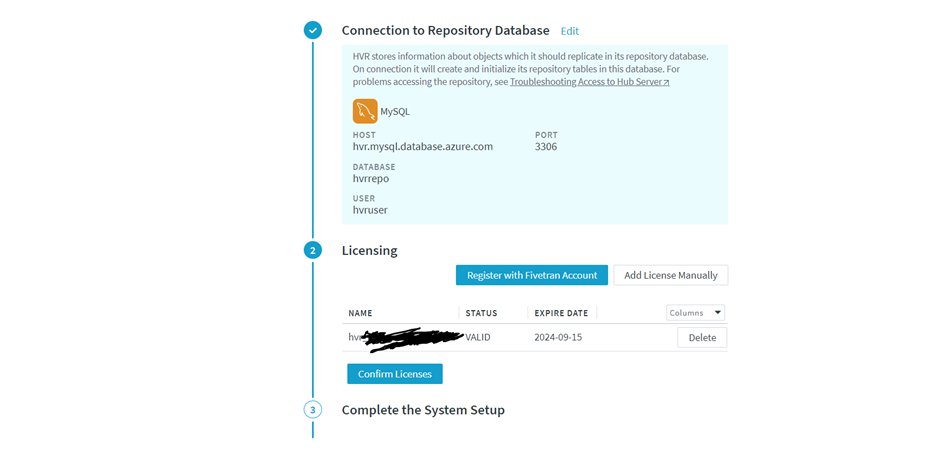Click the Connection to Repository Database heading
The height and width of the screenshot is (469, 940).
(445, 31)
